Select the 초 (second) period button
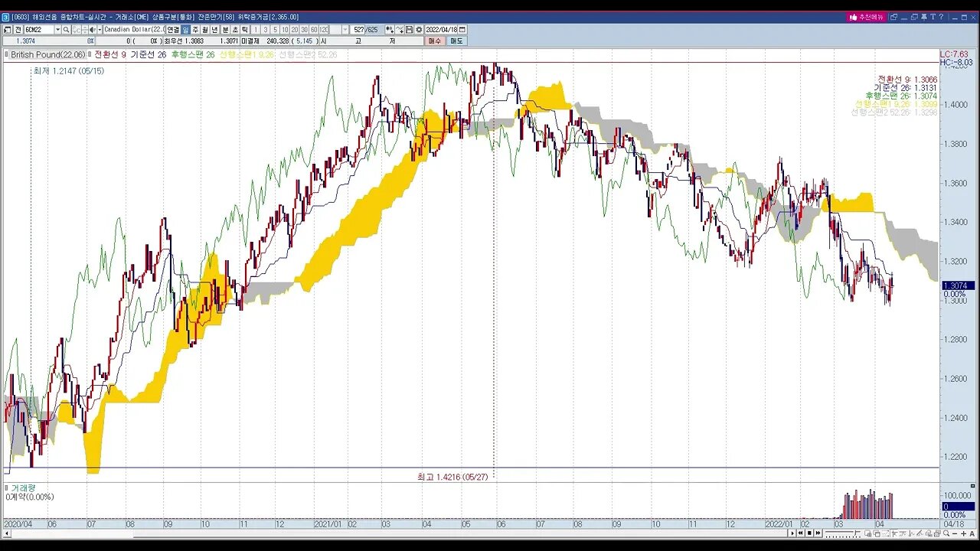 235,30
